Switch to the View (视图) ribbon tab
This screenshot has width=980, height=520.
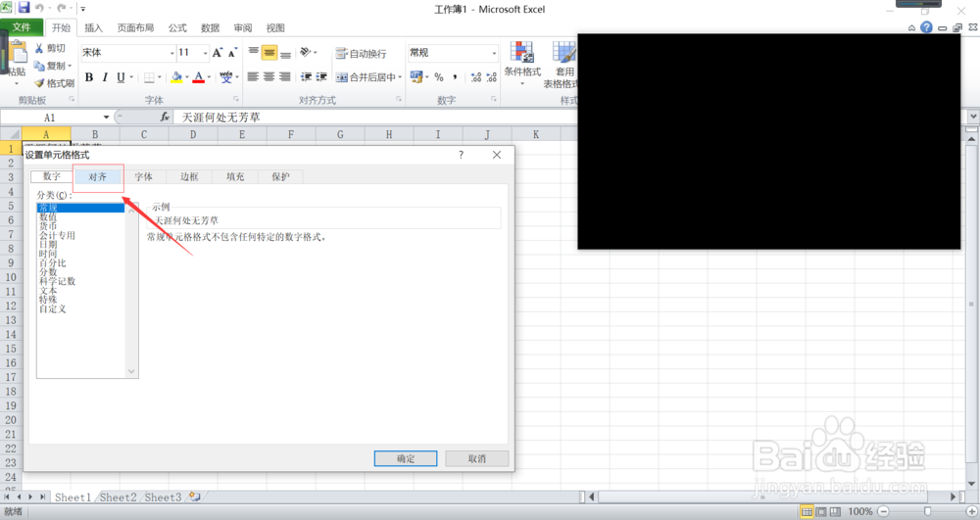point(275,28)
